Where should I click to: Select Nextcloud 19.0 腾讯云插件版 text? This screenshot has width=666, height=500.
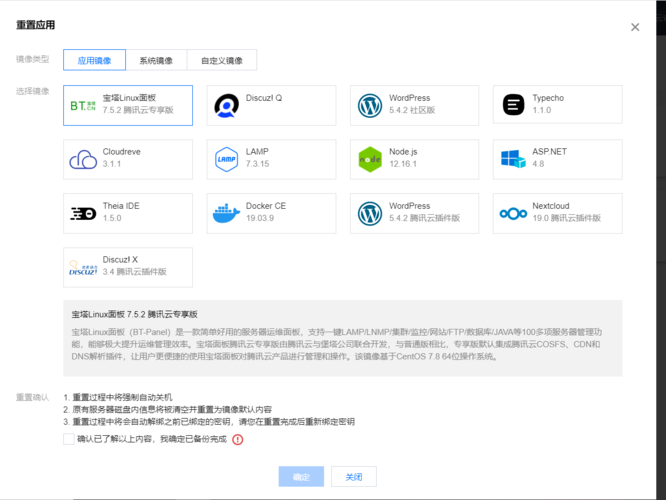(x=567, y=218)
